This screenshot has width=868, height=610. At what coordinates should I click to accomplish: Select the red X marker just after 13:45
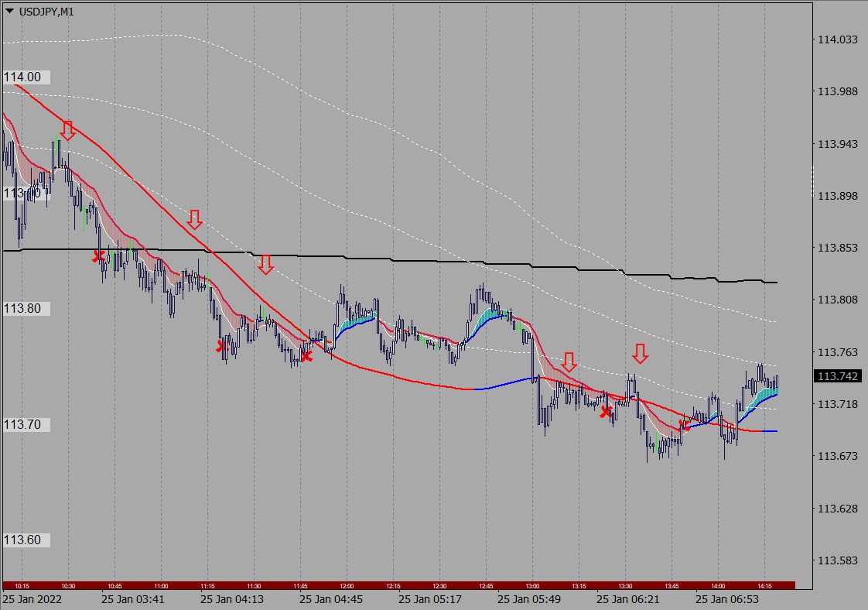coord(684,425)
